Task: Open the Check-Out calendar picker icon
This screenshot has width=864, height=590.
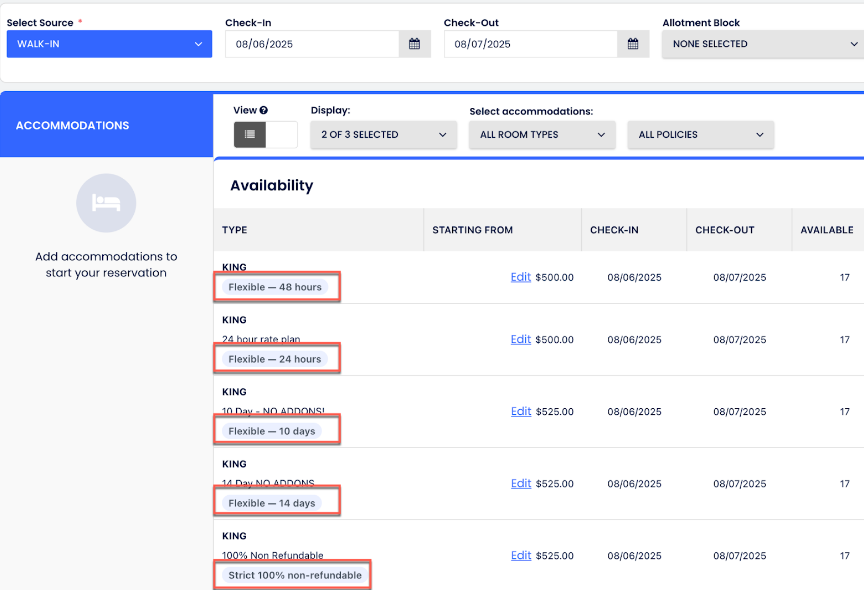Action: [x=633, y=44]
